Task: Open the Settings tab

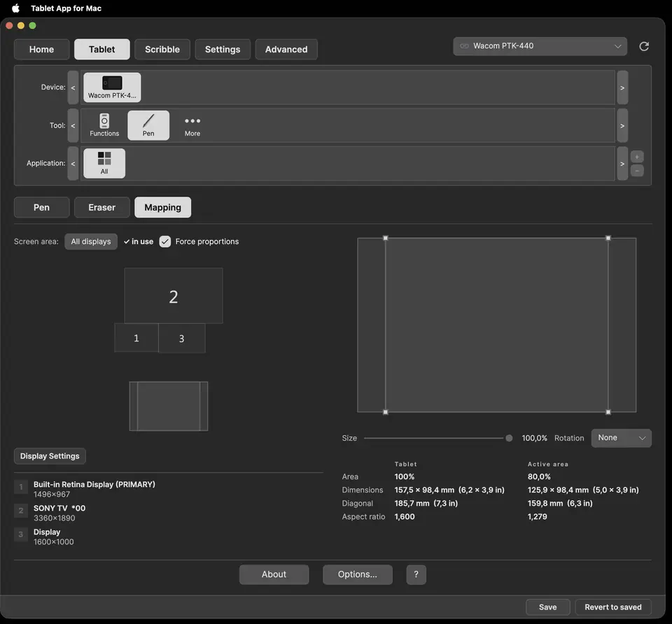Action: pyautogui.click(x=223, y=49)
